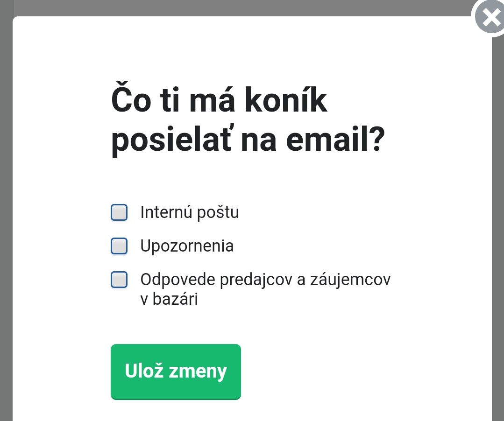Select the 'Upozornenia' label text
The height and width of the screenshot is (421, 504).
187,246
